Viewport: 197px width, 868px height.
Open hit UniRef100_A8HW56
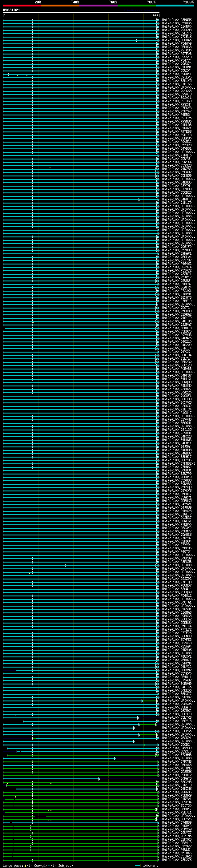[176, 20]
